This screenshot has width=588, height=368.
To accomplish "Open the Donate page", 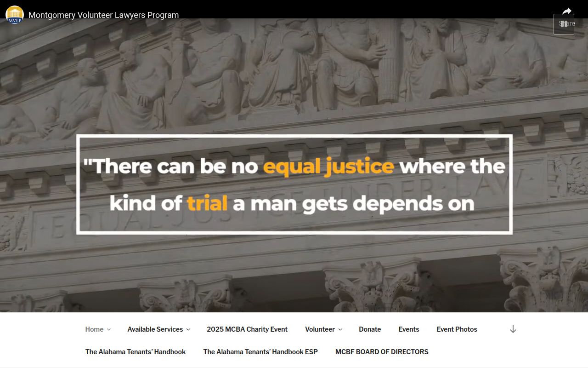I will 370,329.
